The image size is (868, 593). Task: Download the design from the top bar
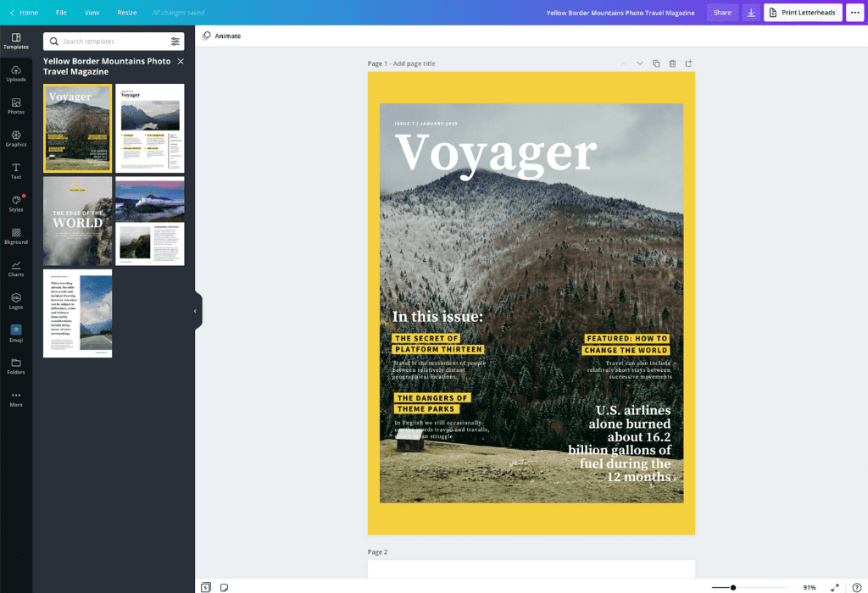click(x=751, y=13)
